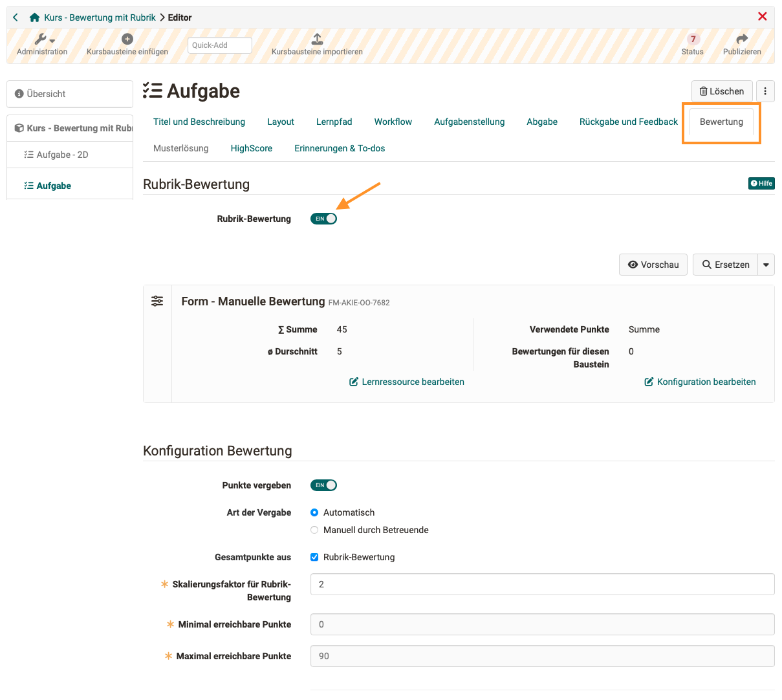The height and width of the screenshot is (700, 782).
Task: Disable the Rubrik-Bewertung toggle
Action: click(x=323, y=218)
